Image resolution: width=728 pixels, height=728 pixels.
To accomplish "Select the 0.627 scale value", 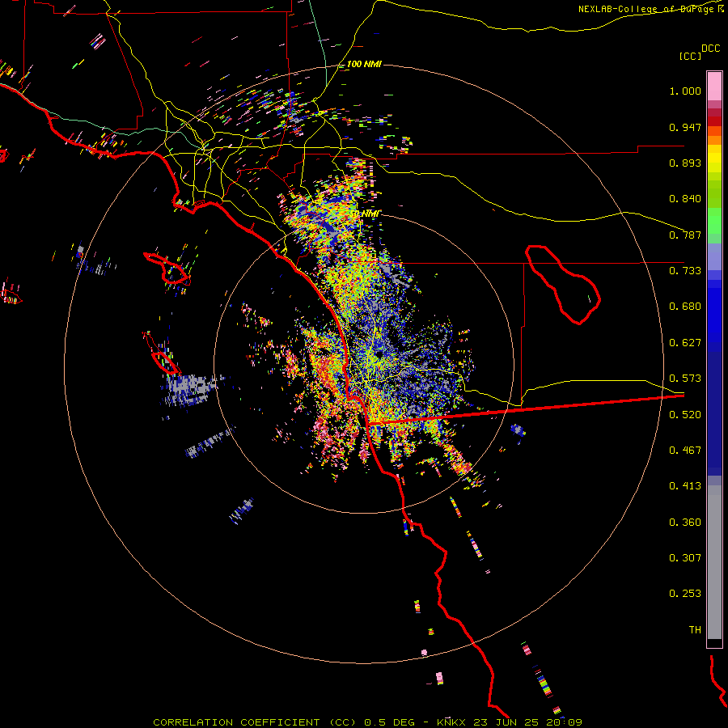I will (685, 343).
